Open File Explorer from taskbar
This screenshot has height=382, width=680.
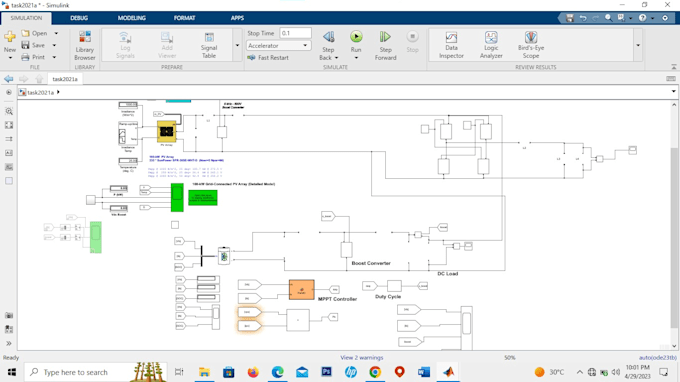(204, 372)
